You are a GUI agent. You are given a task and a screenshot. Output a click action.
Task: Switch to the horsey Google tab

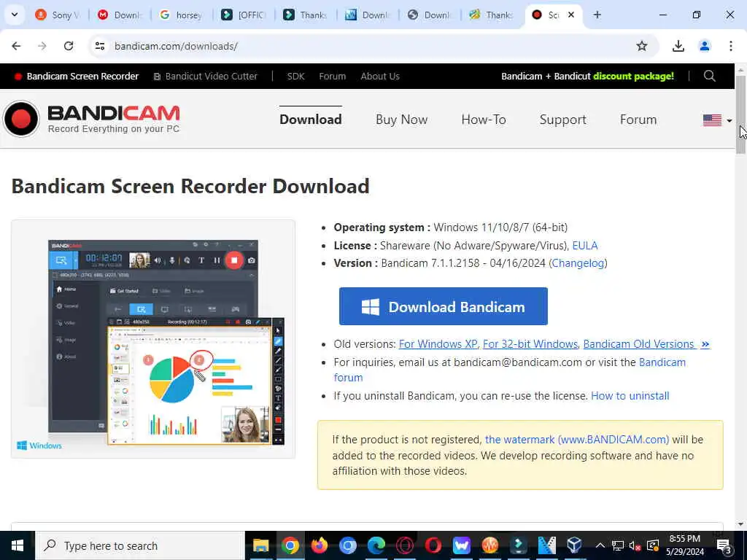point(181,15)
